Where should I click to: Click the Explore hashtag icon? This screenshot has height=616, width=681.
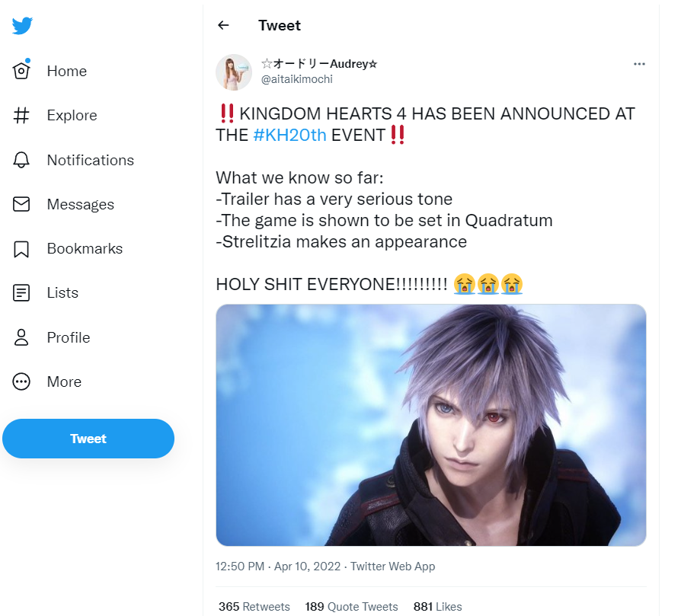point(21,116)
